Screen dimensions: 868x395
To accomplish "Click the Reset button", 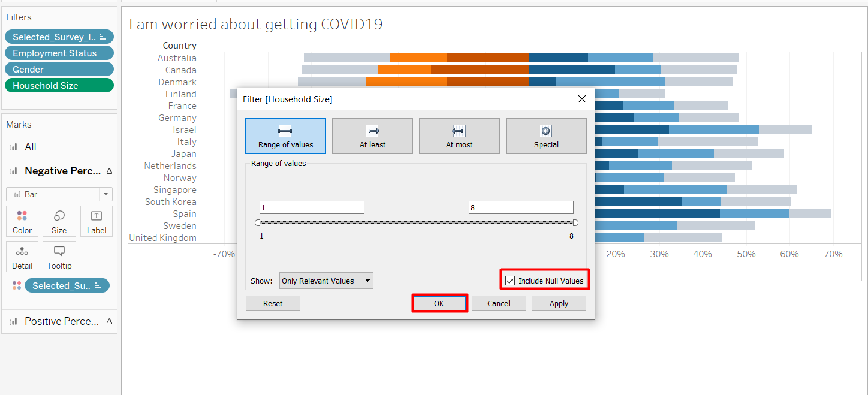I will pos(273,303).
